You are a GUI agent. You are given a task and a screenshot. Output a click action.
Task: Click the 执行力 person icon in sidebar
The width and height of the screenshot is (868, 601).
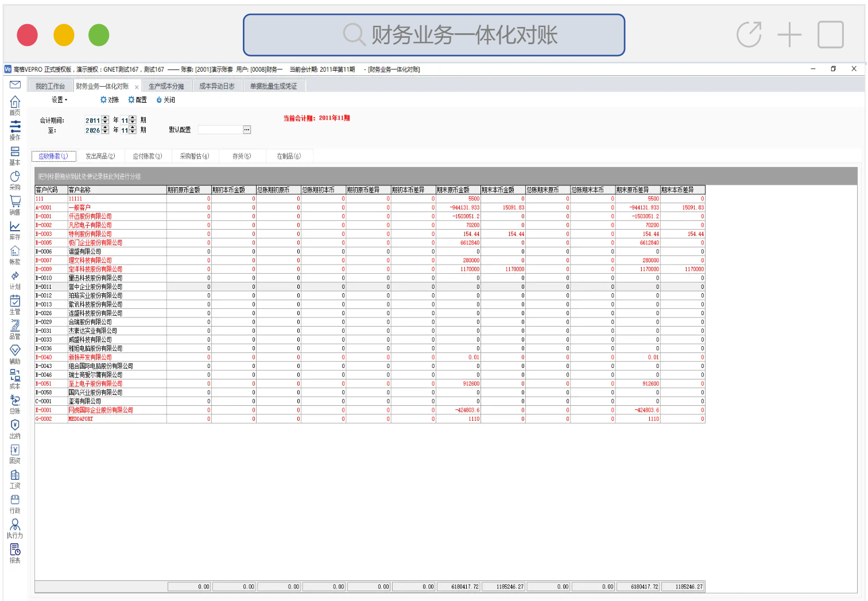pos(15,528)
